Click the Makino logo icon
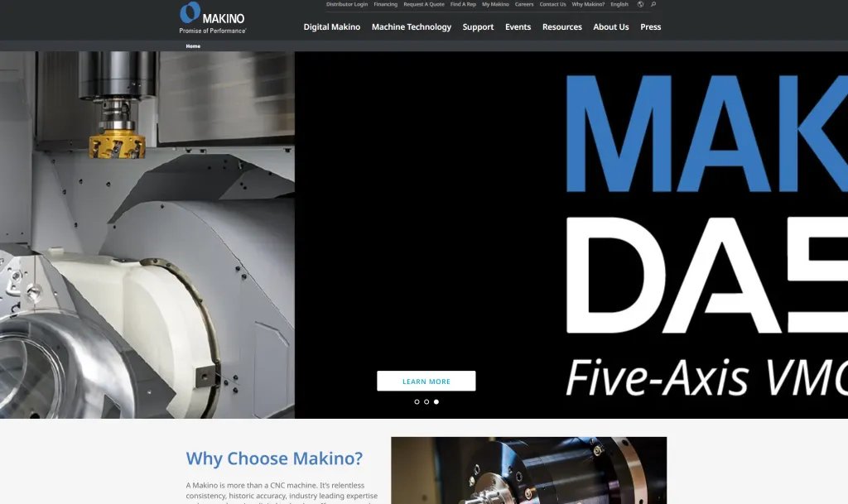This screenshot has width=848, height=504. 190,13
